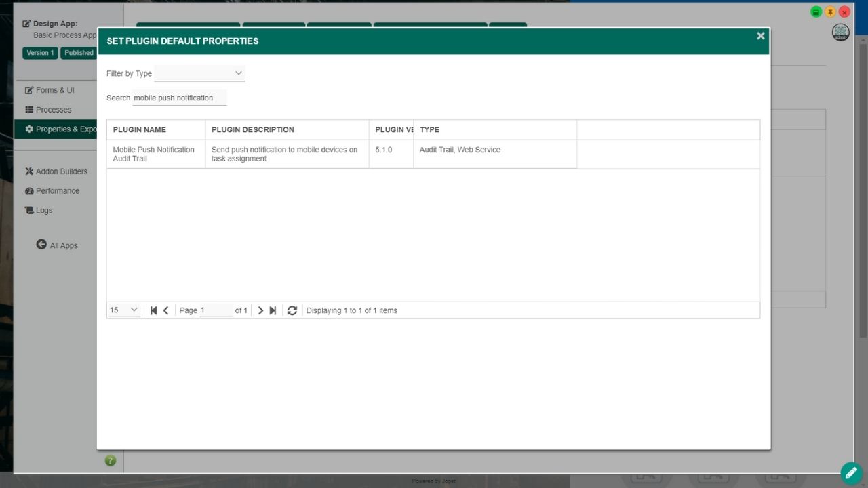
Task: Open Processes in sidebar
Action: [53, 110]
